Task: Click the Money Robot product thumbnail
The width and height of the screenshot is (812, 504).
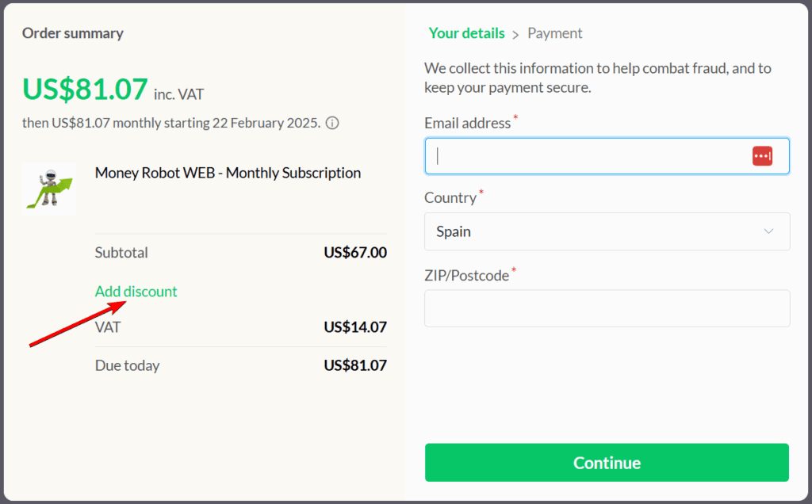Action: [49, 188]
